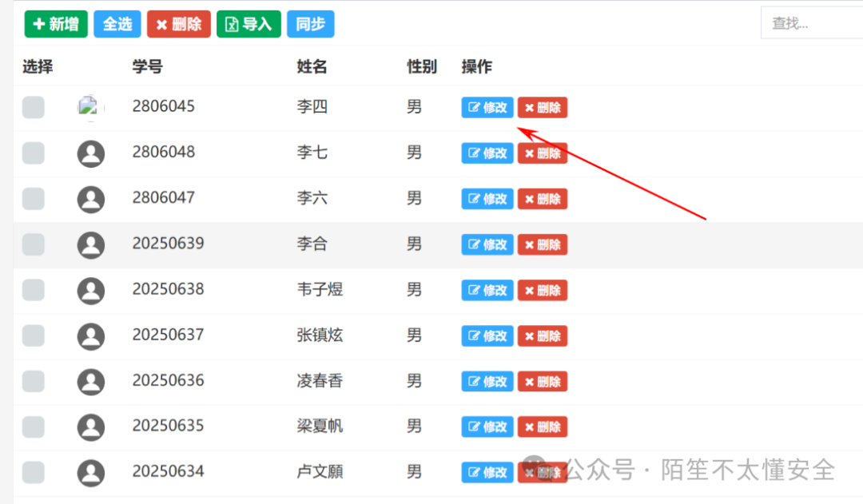This screenshot has height=504, width=863.
Task: Click 李七's avatar placeholder icon
Action: 90,153
